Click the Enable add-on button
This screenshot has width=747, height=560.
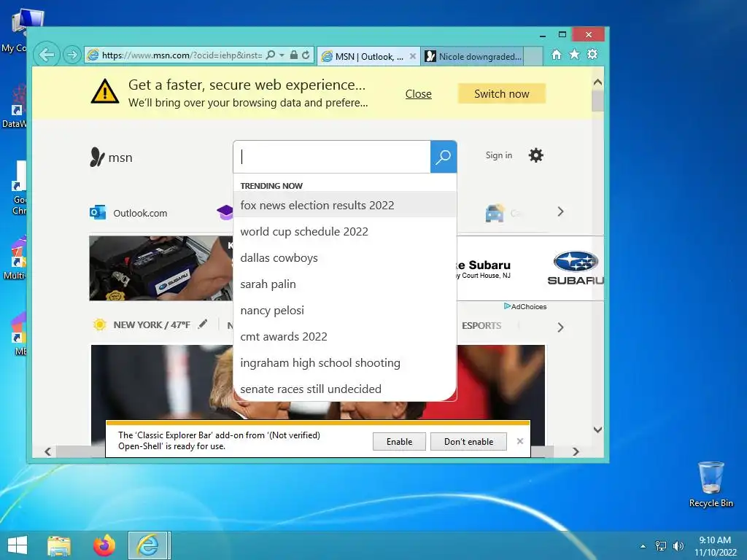(399, 441)
